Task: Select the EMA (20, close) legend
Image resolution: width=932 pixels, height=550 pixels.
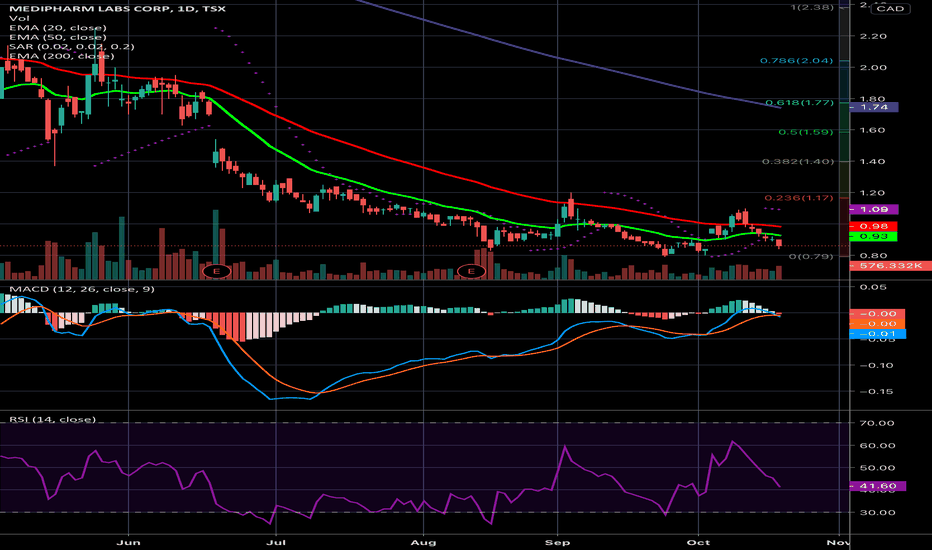Action: point(58,28)
